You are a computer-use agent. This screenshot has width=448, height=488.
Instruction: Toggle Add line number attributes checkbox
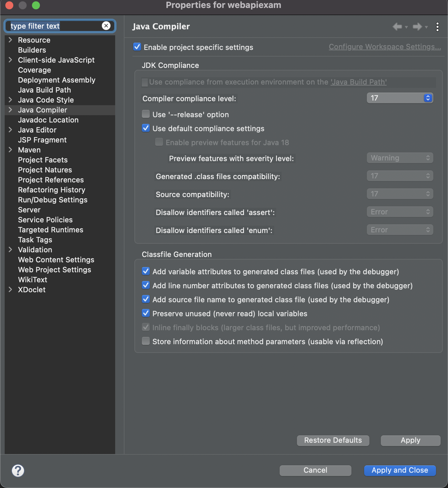coord(146,285)
